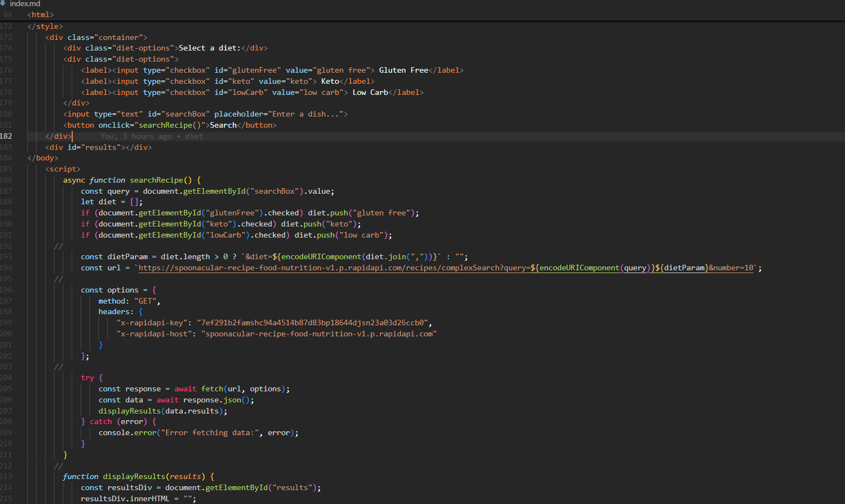Click the displayResults(data.results) call
The image size is (845, 504).
tap(161, 411)
